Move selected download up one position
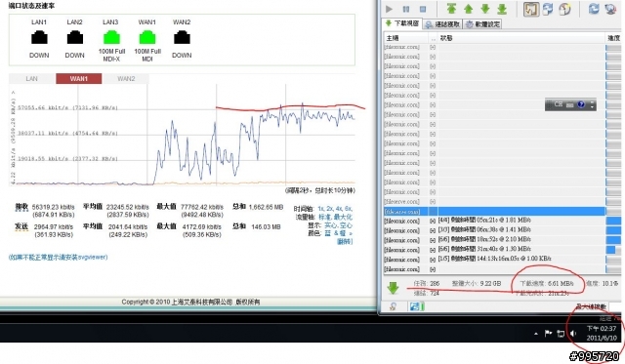Image resolution: width=625 pixels, height=364 pixels. [469, 9]
